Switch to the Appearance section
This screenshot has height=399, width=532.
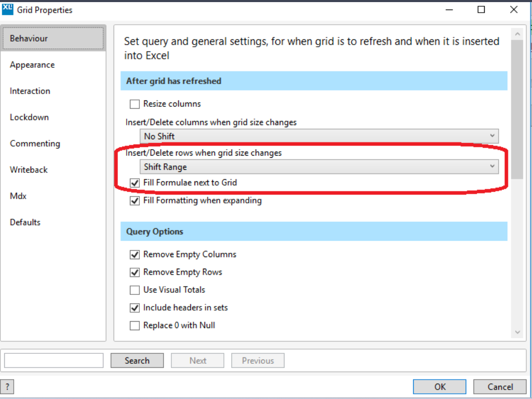[x=32, y=65]
